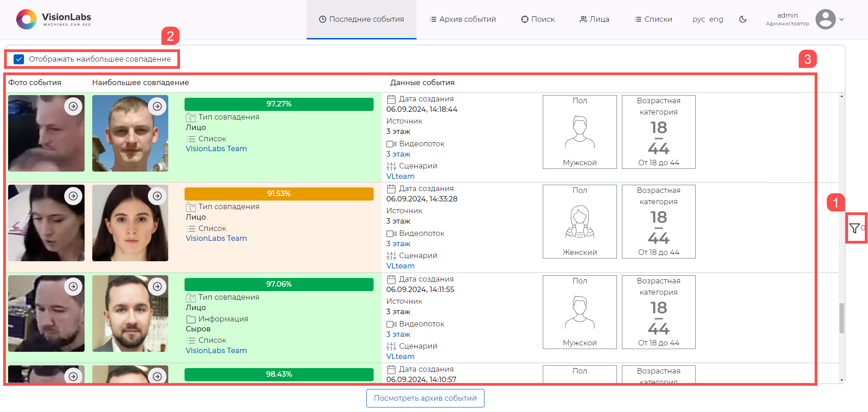The image size is (868, 412).
Task: Click events list vertical scrollbar thumb
Action: click(x=842, y=318)
